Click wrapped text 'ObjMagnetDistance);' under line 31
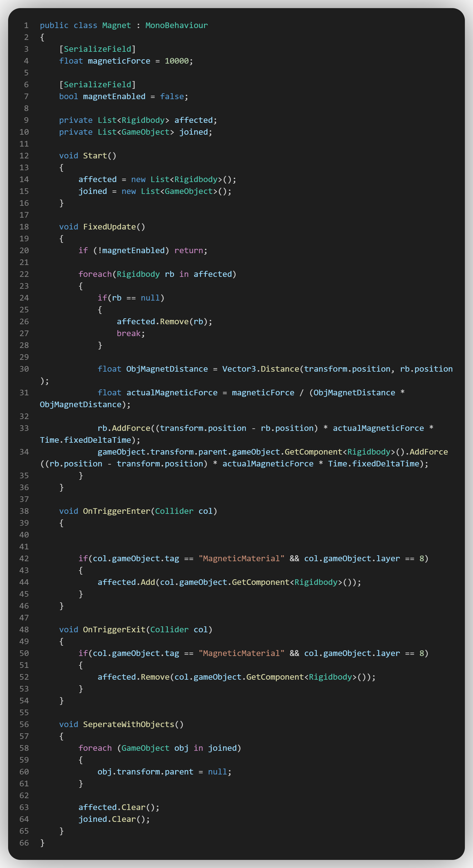The width and height of the screenshot is (473, 868). (85, 405)
